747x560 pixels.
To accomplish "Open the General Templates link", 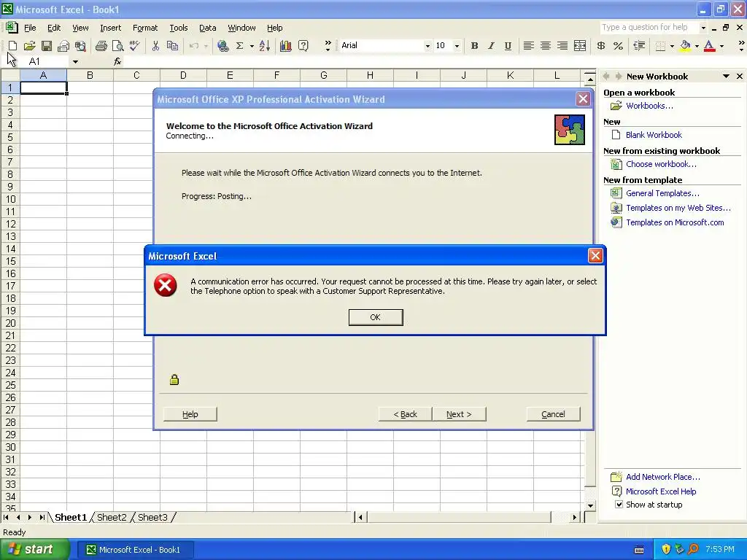I will click(x=662, y=192).
